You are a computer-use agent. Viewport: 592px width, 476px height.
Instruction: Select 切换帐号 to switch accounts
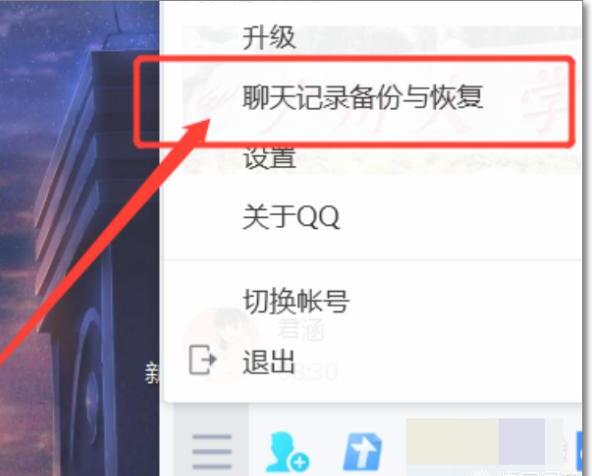coord(296,301)
